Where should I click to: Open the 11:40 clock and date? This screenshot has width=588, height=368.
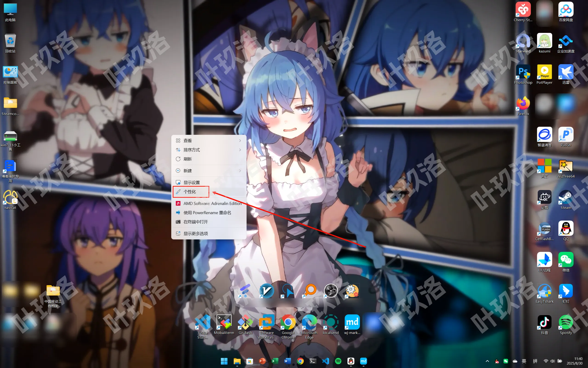tap(574, 361)
